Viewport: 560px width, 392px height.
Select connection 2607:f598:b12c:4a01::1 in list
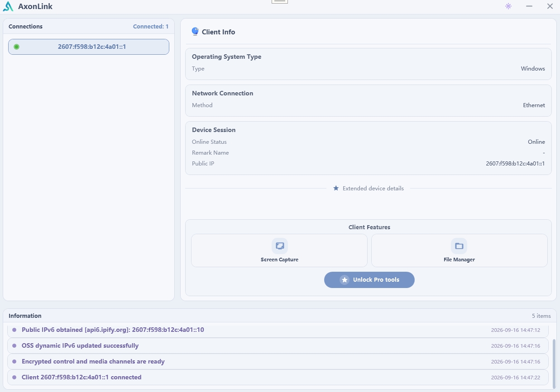[89, 47]
